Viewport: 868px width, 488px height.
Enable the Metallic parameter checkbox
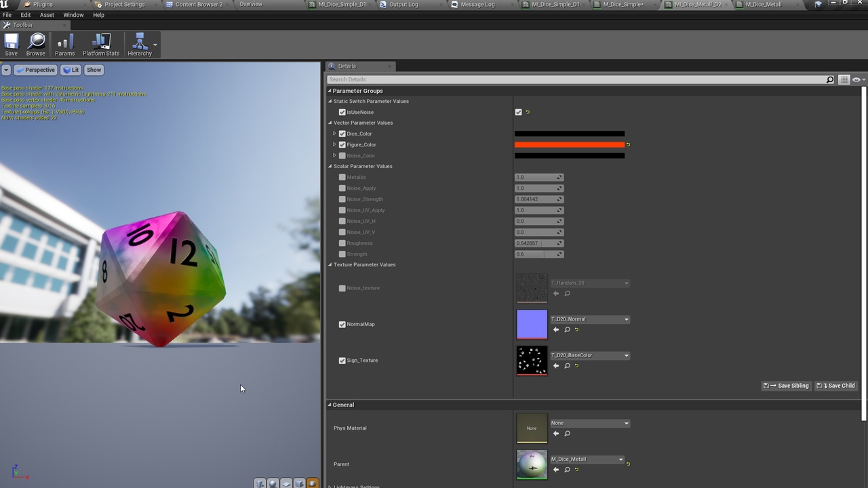coord(342,178)
